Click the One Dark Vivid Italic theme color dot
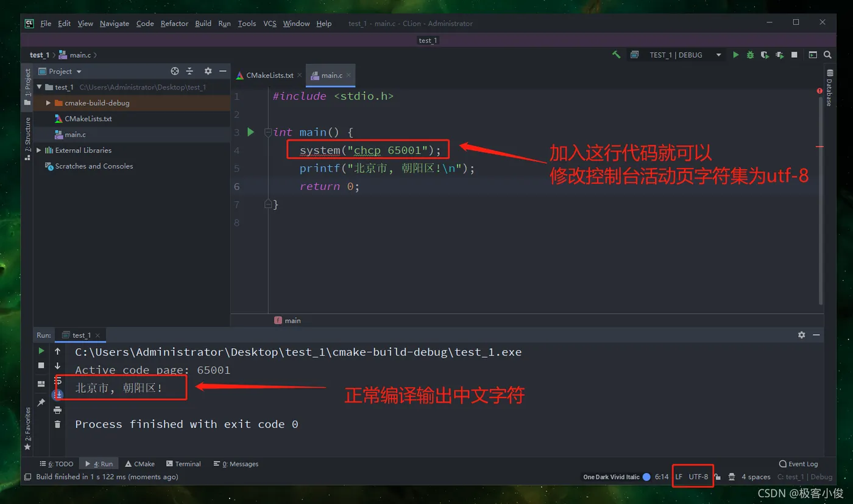 (x=646, y=477)
